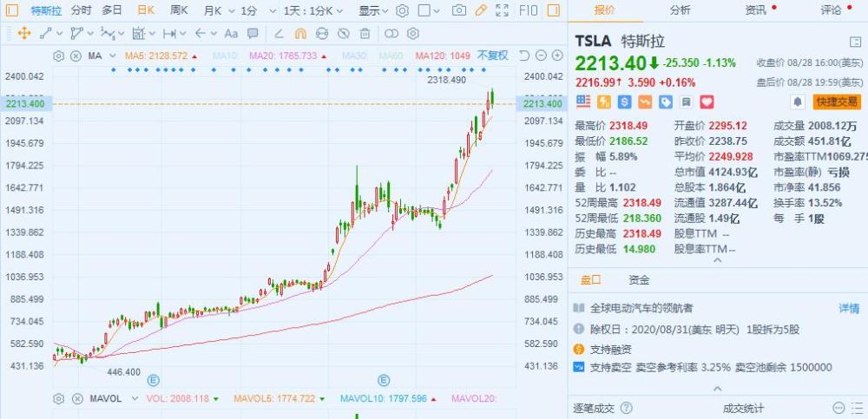Collapse the 盘口 section chevron
The image size is (868, 419).
(x=718, y=389)
